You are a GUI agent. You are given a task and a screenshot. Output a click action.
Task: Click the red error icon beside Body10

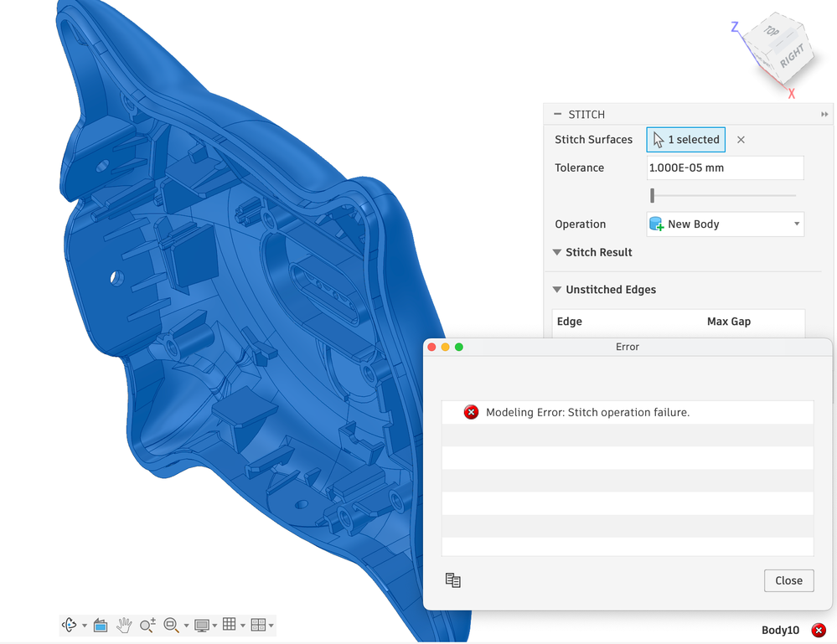pos(819,630)
